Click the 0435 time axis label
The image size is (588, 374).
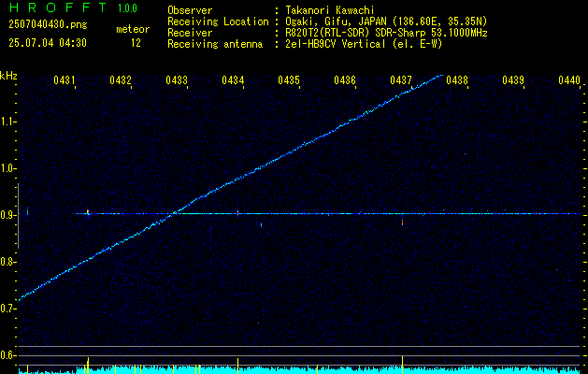click(x=289, y=79)
